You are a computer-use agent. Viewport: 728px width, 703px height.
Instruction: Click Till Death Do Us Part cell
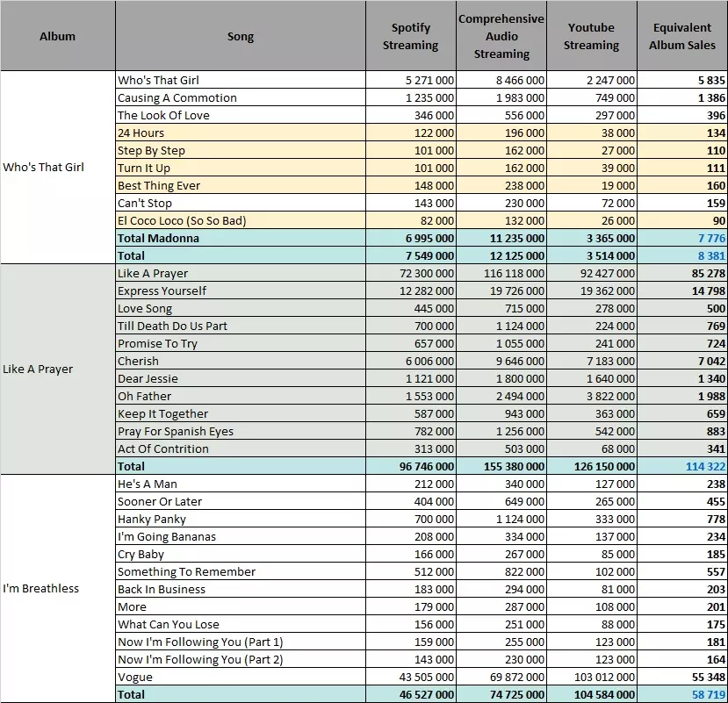[x=241, y=326]
